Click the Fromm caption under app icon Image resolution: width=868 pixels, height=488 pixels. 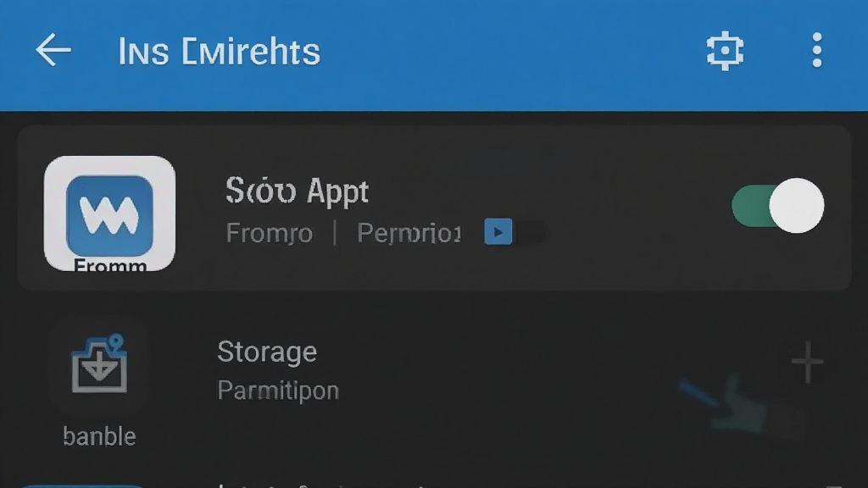click(x=110, y=265)
